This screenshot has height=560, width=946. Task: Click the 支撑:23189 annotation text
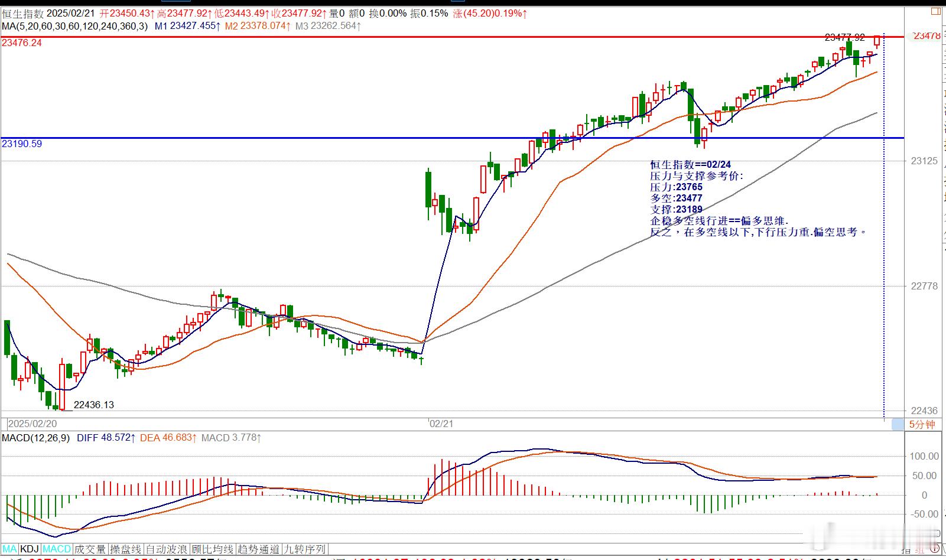point(677,209)
